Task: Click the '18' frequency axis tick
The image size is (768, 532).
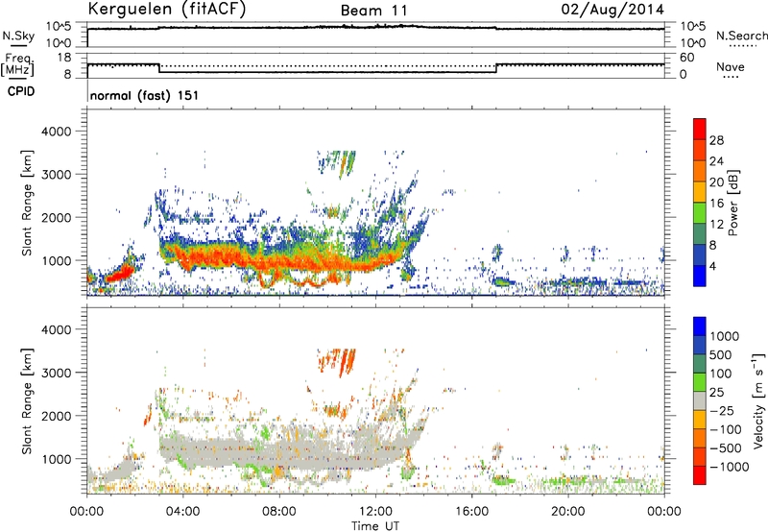Action: point(64,57)
